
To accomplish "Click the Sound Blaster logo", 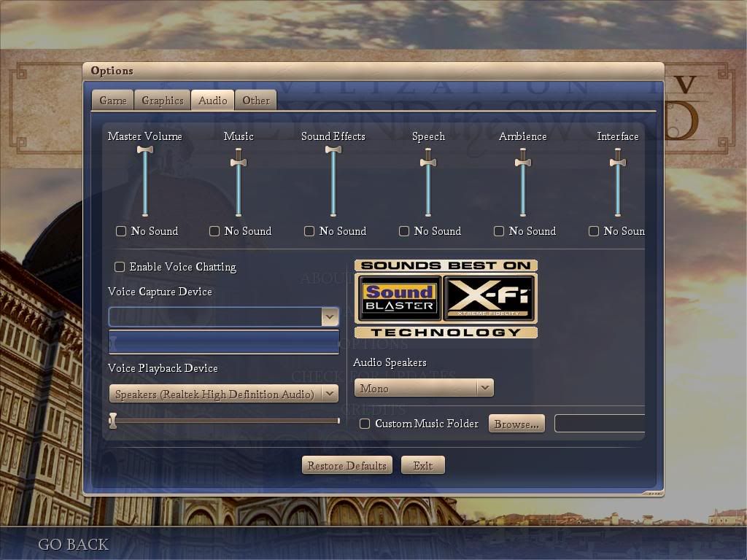I will (x=399, y=298).
